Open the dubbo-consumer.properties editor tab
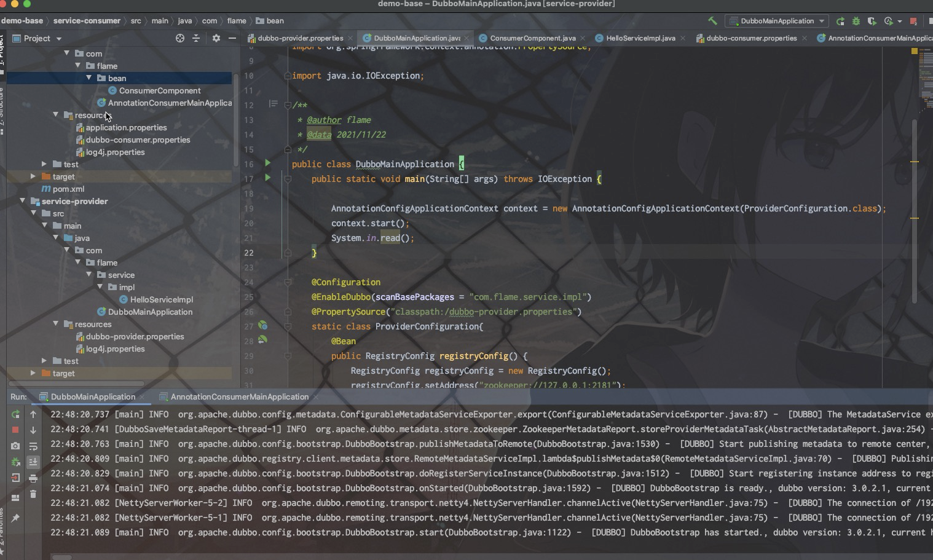The image size is (933, 560). point(751,38)
